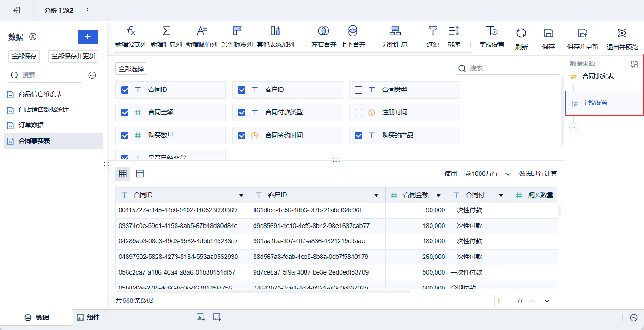Click 退出并预览 eye icon
Screen dimensions: 644x330
point(622,33)
